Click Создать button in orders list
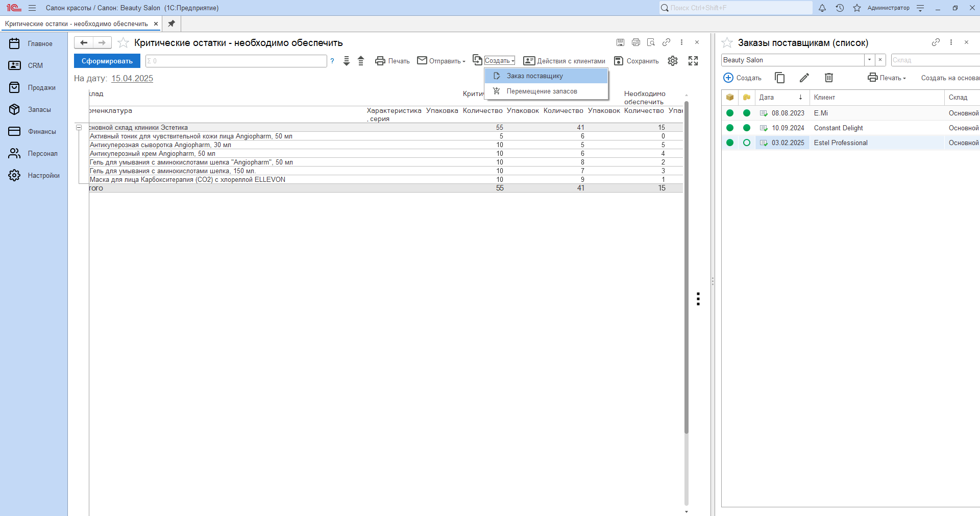 point(743,78)
